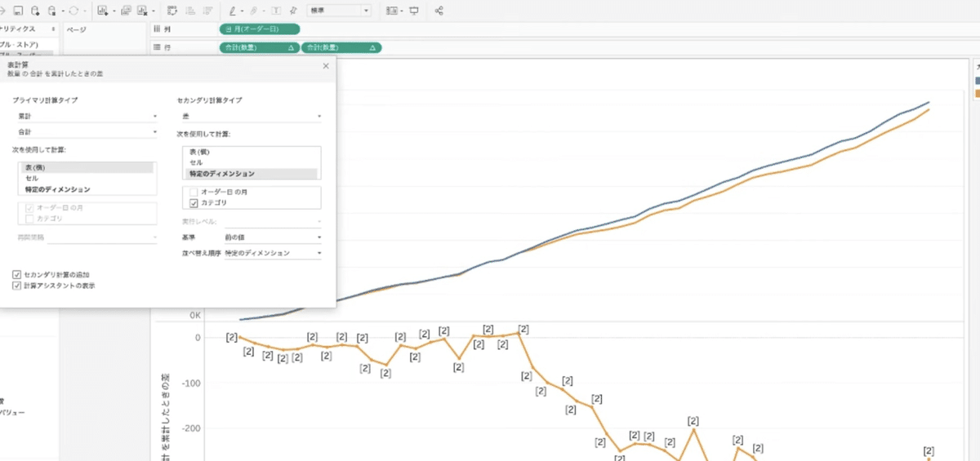Toggle greyed オーダー日 の月 checkbox in primary section
The width and height of the screenshot is (980, 461).
29,208
